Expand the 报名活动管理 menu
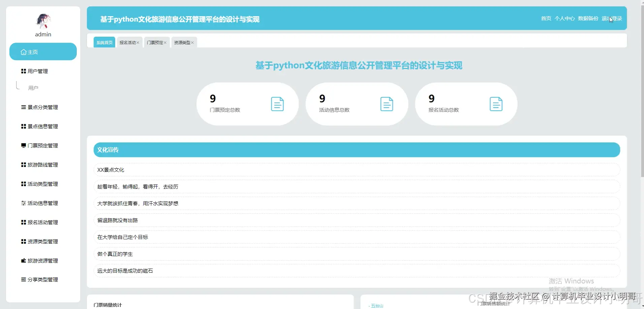Screen dimensions: 644x309 tap(43, 222)
